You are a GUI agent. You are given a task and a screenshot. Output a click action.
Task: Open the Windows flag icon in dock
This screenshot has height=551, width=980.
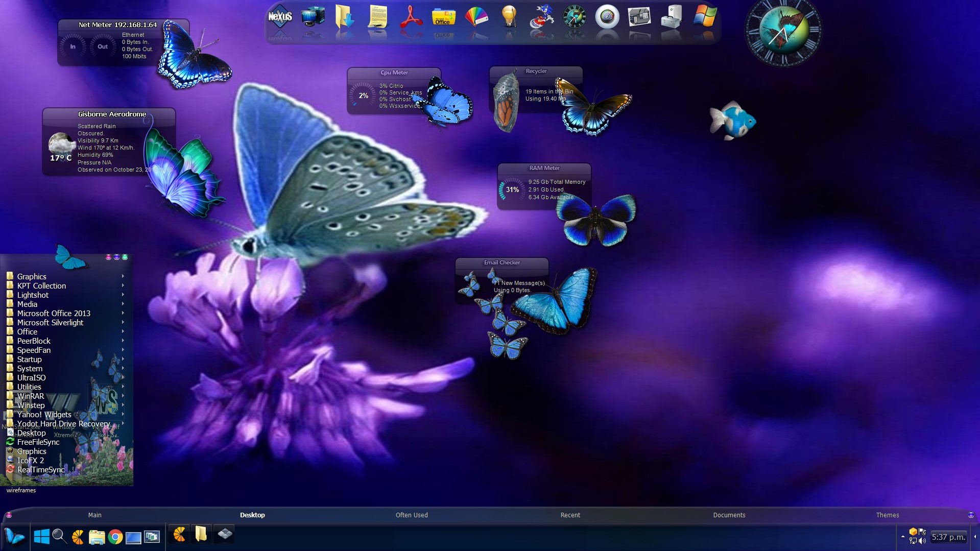704,17
